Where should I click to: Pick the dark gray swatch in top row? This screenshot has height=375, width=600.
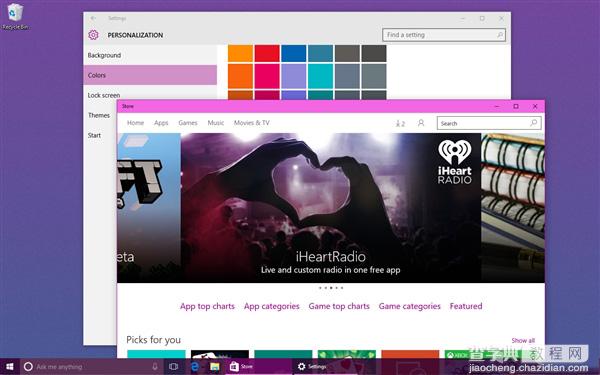[x=374, y=53]
